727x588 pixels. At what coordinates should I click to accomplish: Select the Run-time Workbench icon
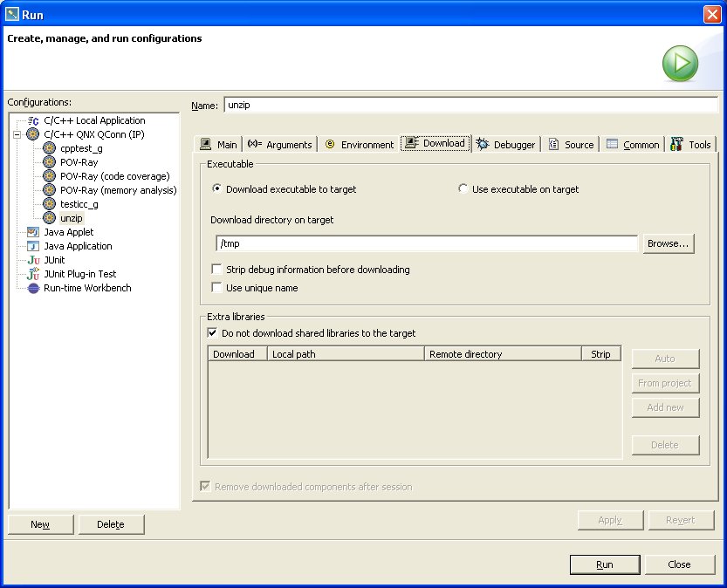33,288
